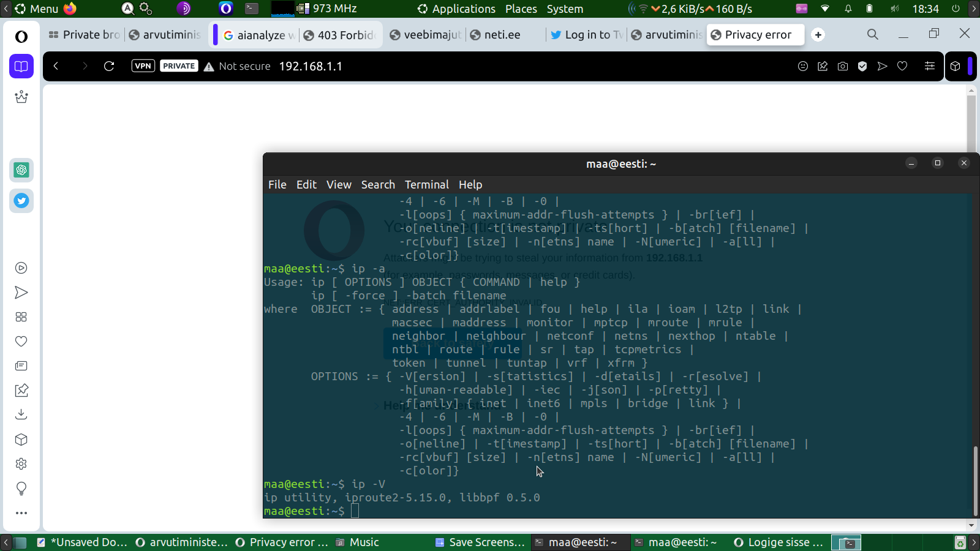Open the Player icon in Opera sidebar
Viewport: 980px width, 551px height.
[x=21, y=268]
